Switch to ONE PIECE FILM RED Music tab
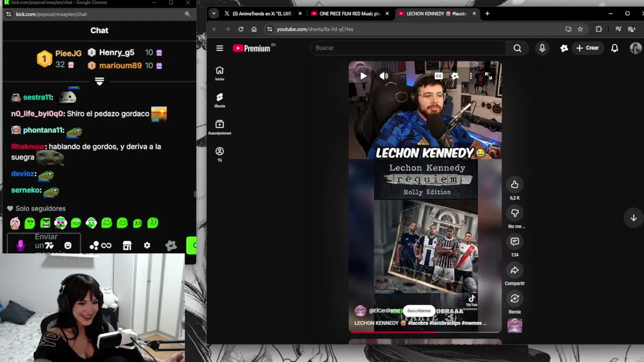Image resolution: width=644 pixels, height=362 pixels. (350, 14)
